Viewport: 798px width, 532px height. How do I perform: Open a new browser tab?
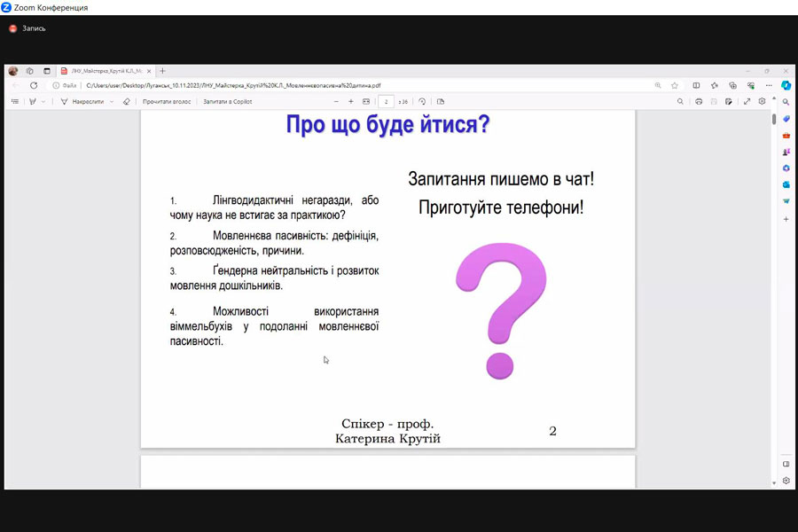pyautogui.click(x=162, y=71)
